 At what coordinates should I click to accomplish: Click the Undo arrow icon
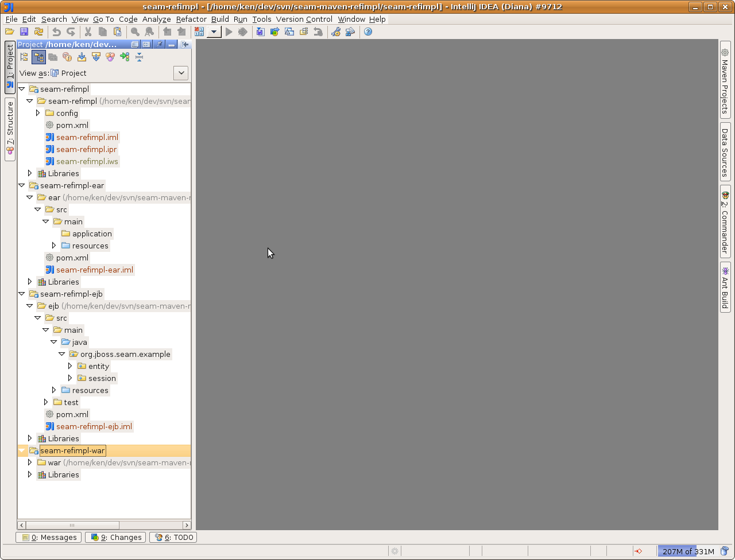click(x=56, y=32)
